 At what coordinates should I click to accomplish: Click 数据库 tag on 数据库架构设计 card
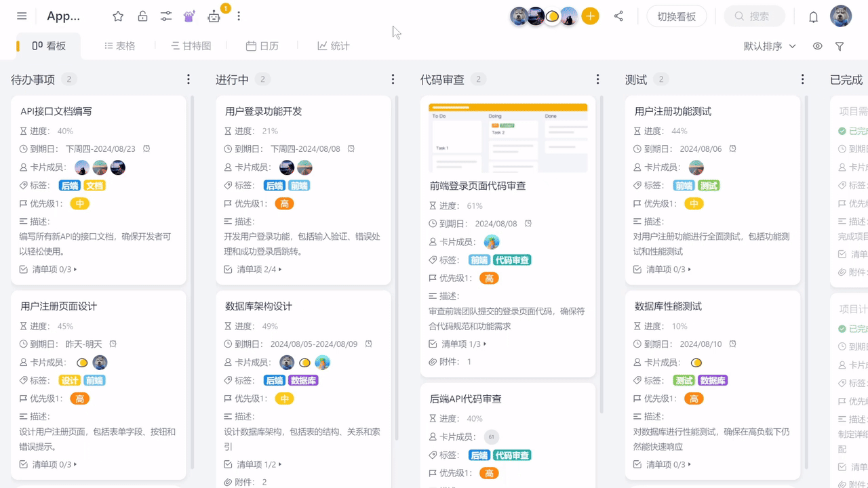(303, 381)
